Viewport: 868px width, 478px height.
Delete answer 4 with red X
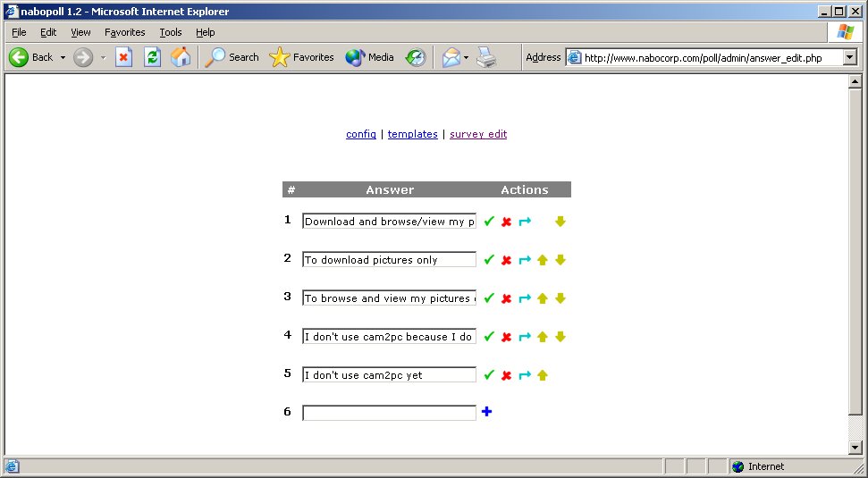[x=506, y=337]
